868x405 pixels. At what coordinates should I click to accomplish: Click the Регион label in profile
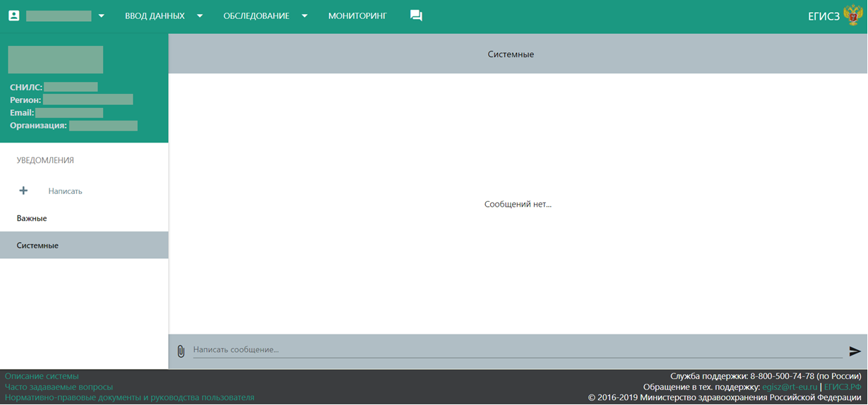click(25, 100)
